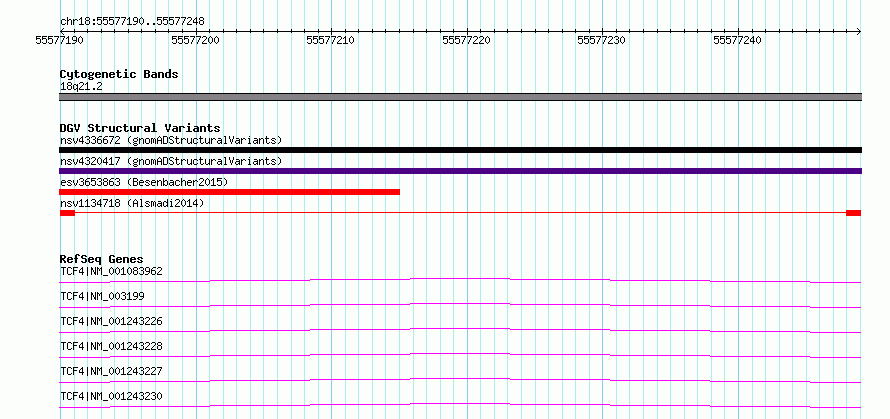
Task: Open the DGV Structural Variants track heading
Action: tap(140, 128)
